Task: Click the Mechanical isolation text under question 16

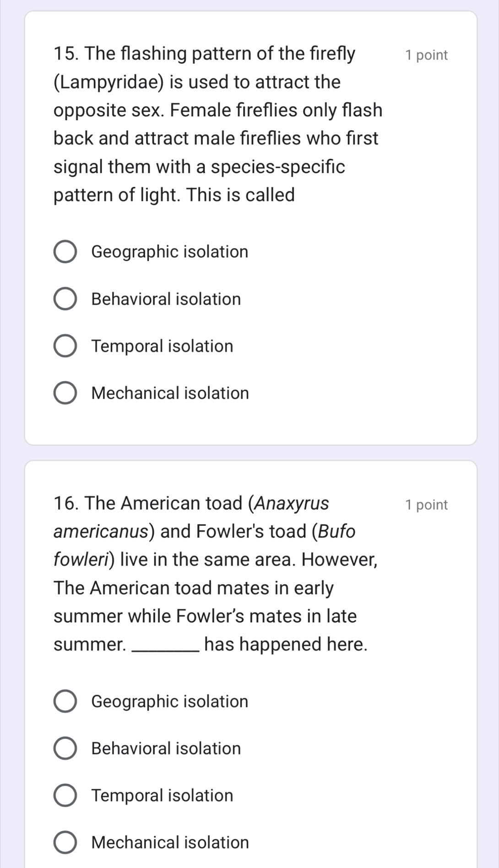Action: click(x=170, y=843)
